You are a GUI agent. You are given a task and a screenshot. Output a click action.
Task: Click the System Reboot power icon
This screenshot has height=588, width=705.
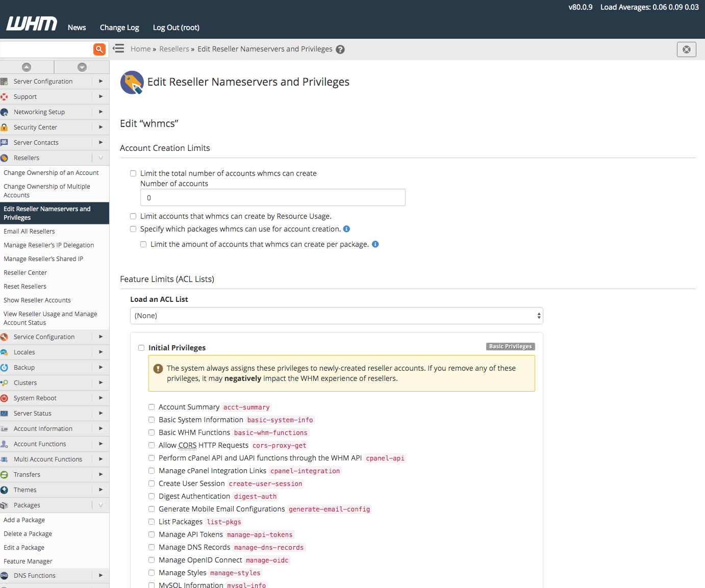(4, 398)
